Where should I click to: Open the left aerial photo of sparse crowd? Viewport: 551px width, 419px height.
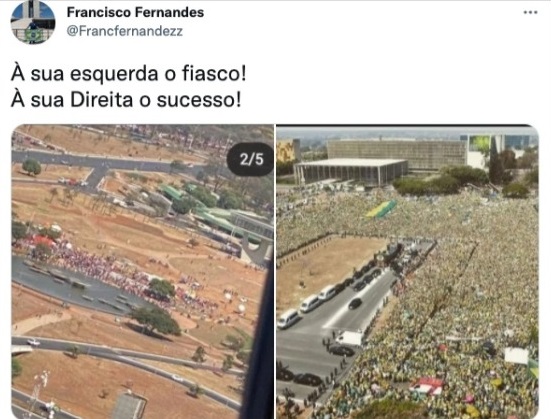[x=142, y=271]
